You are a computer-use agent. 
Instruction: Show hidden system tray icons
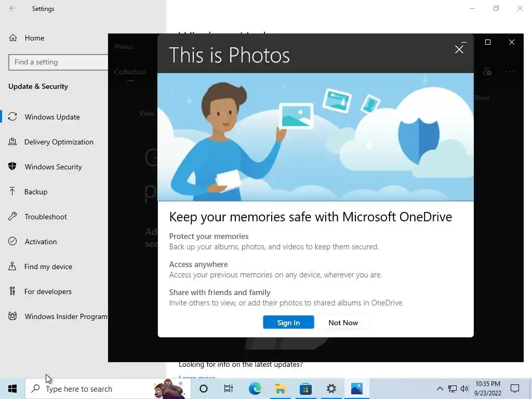pyautogui.click(x=440, y=389)
